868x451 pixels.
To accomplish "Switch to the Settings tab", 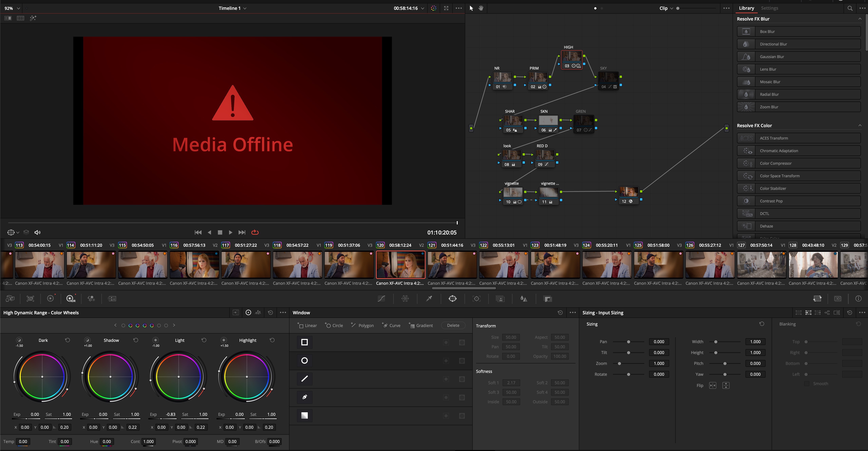I will coord(769,8).
